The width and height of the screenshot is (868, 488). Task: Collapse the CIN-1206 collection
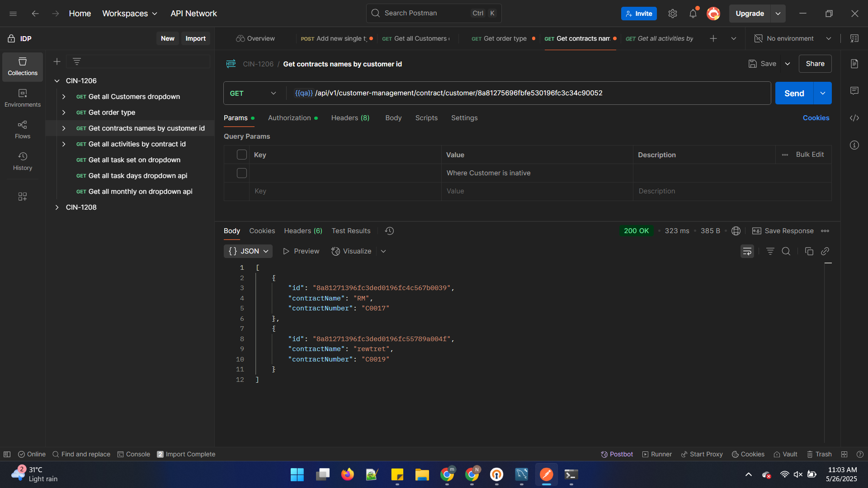(57, 81)
